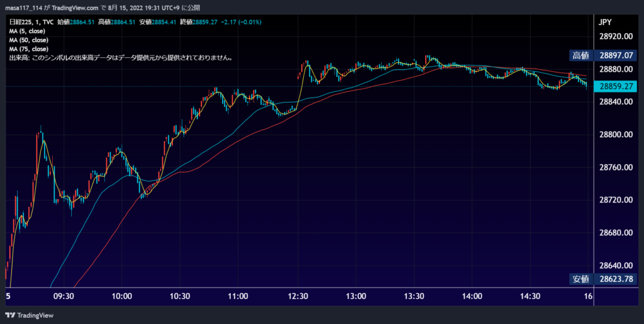Screen dimensions: 644x324
Task: Click the 28920.00 price axis label
Action: point(616,36)
